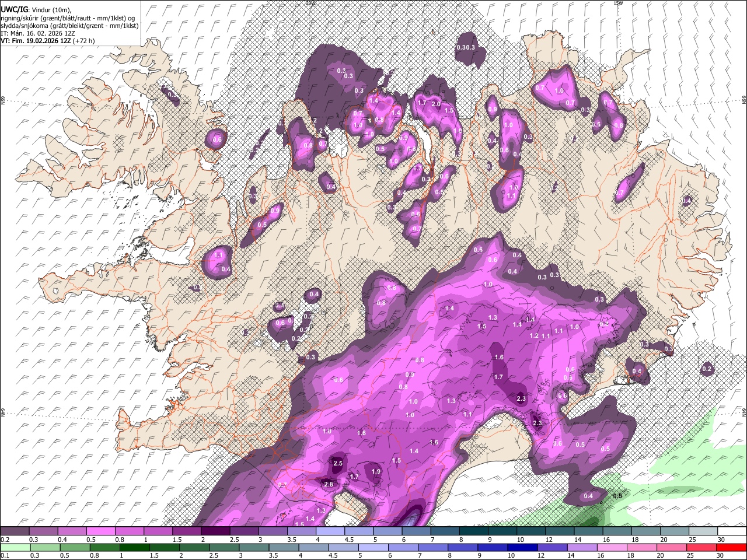
Task: Click the 'VT: Fim. 19.02.2026 12Z (+72 h)' line
Action: point(48,41)
